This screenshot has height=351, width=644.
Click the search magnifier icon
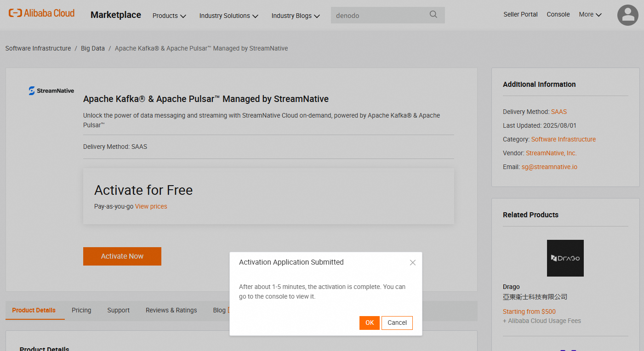pos(433,15)
